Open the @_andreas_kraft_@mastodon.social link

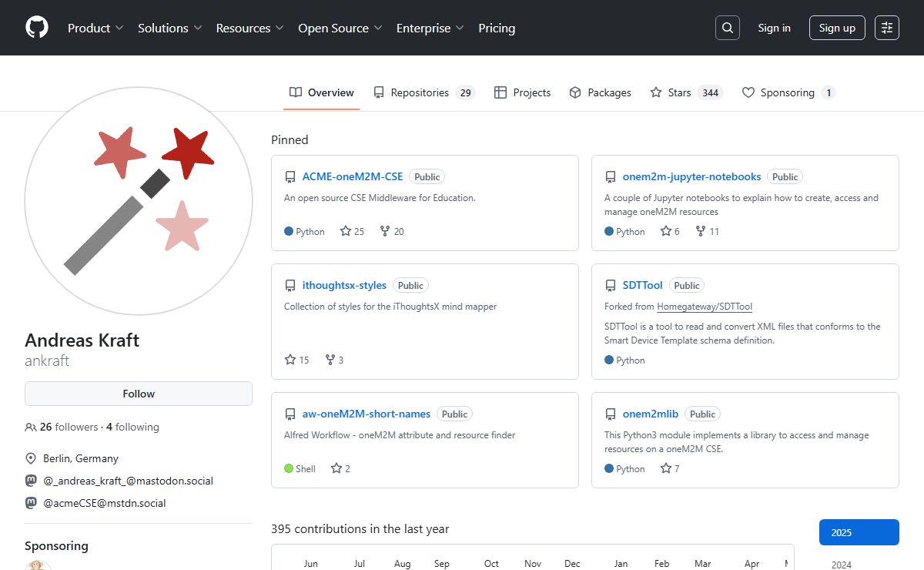(x=128, y=481)
